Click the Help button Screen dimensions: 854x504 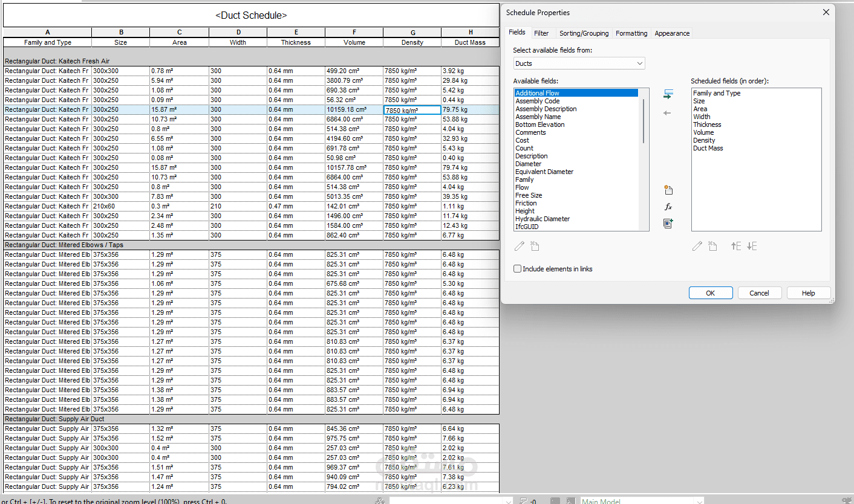click(x=809, y=293)
